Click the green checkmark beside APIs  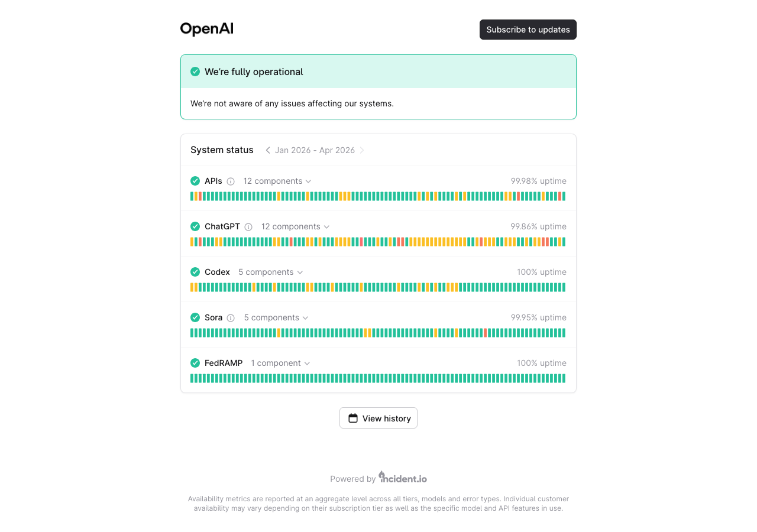click(195, 181)
